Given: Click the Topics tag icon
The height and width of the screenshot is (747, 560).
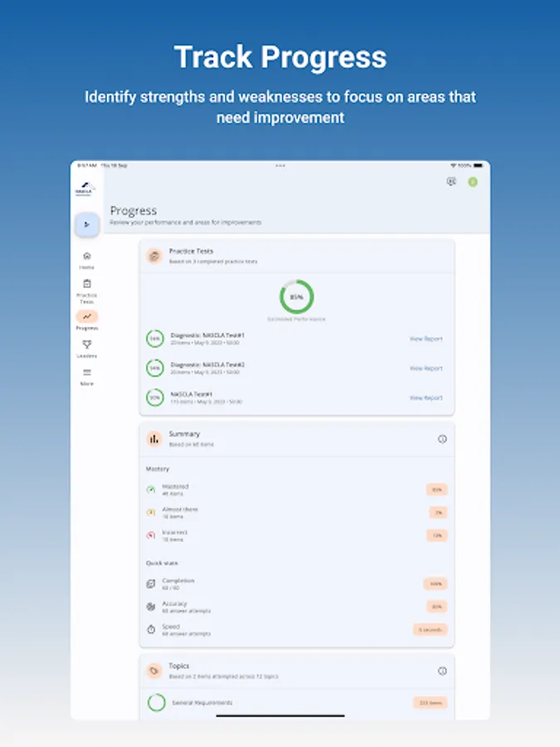Looking at the screenshot, I should (x=153, y=671).
